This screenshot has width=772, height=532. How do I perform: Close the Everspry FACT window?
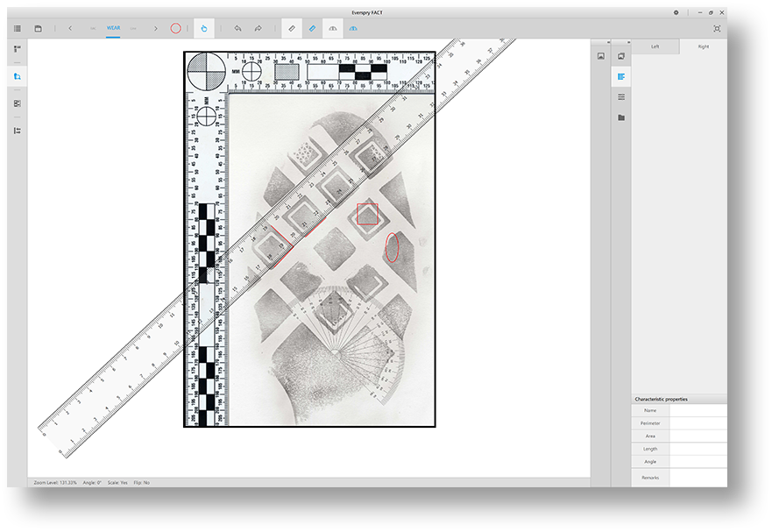pos(722,13)
